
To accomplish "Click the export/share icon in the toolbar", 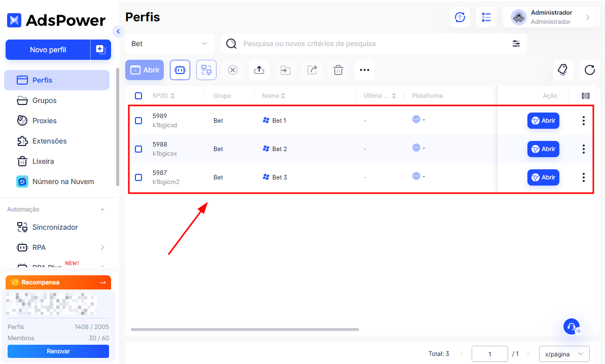I will (312, 70).
